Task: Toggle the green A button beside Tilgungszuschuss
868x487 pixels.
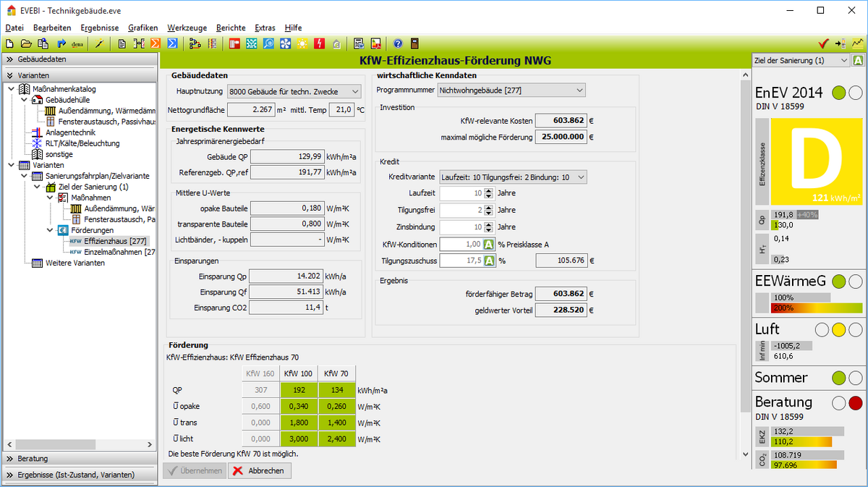Action: coord(489,261)
